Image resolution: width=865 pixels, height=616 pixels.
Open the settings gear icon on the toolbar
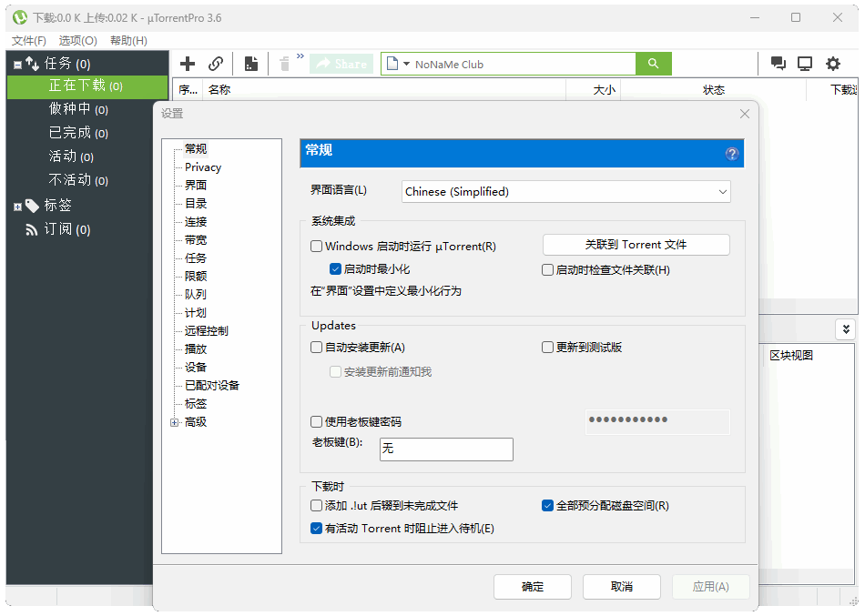832,64
